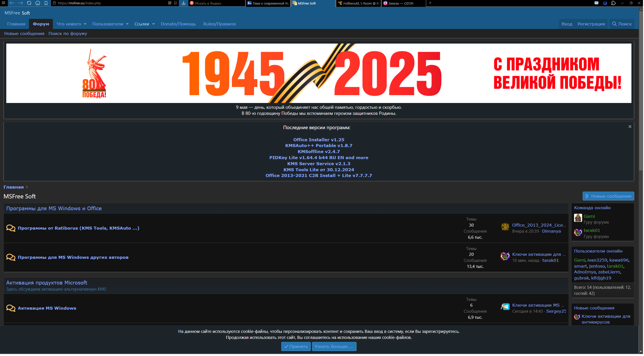Click the chat bubbles icon beside Активация MS Windows

(x=11, y=308)
